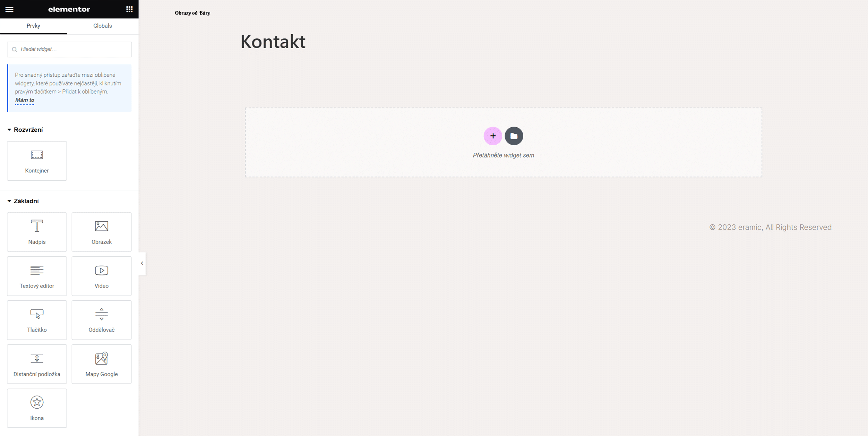Pick the Mapy Google widget
Viewport: 868px width, 436px height.
tap(102, 364)
